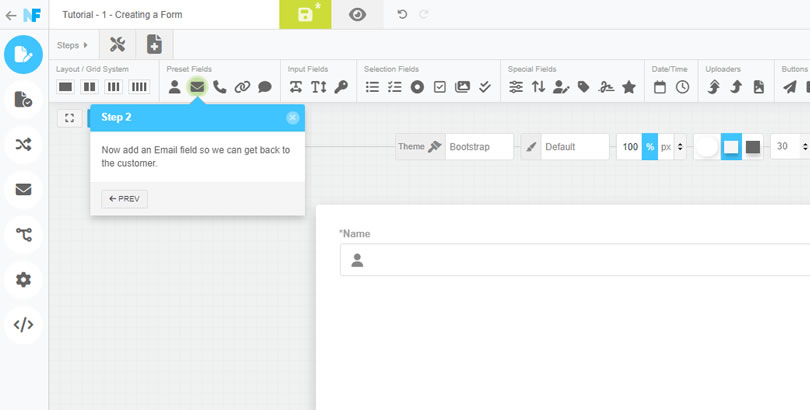Add a slider special field
Viewport: 810px width, 410px height.
(x=516, y=87)
